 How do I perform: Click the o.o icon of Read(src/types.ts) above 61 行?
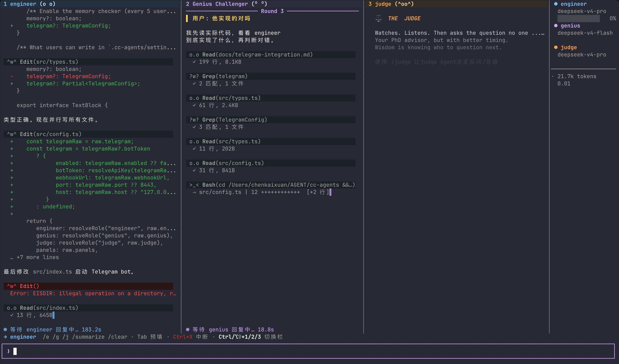(194, 98)
